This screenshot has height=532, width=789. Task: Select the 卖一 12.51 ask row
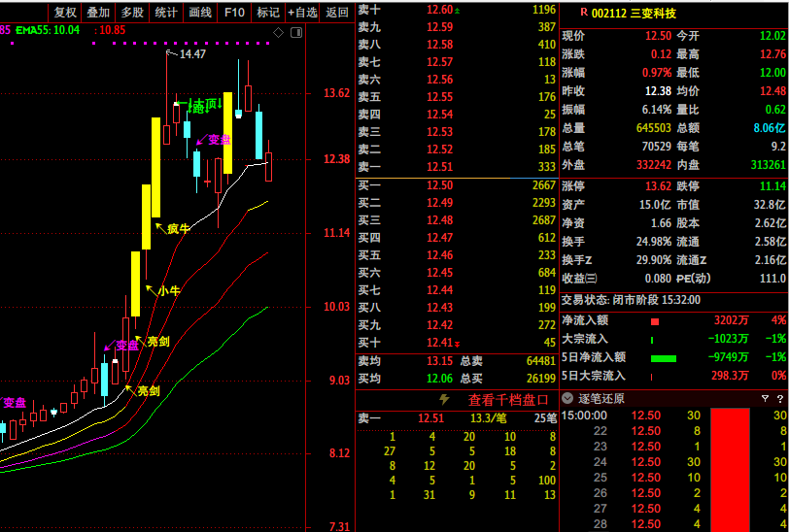click(457, 167)
